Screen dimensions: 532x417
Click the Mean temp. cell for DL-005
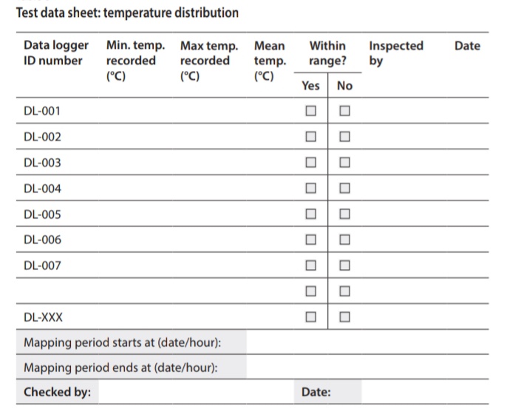coord(270,214)
